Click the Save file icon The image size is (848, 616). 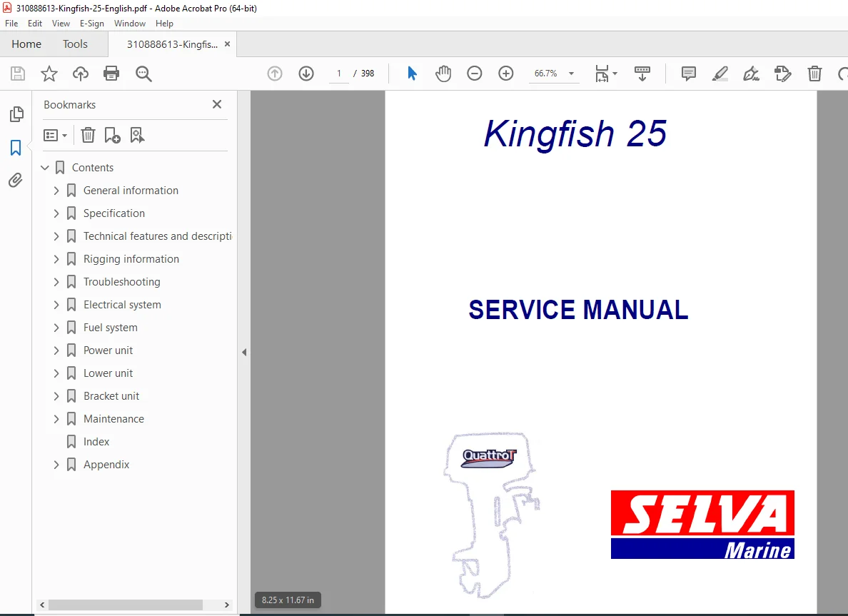[x=18, y=74]
